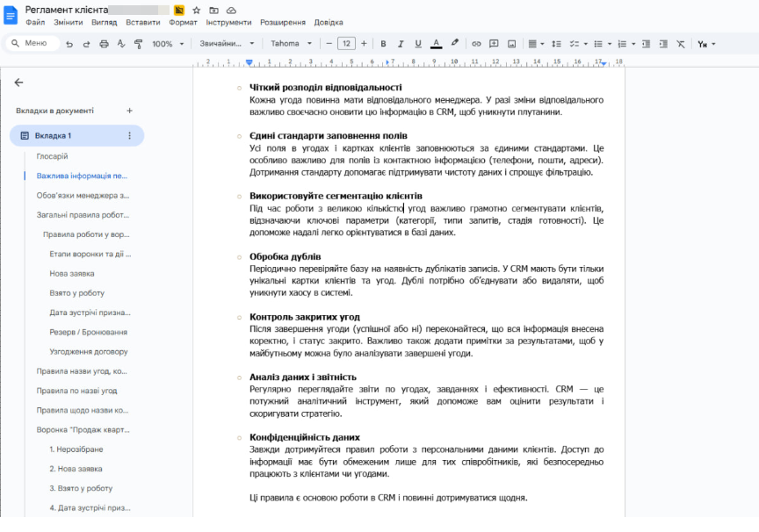Insert a comment using the toolbar icon
This screenshot has height=532, width=759.
[494, 42]
